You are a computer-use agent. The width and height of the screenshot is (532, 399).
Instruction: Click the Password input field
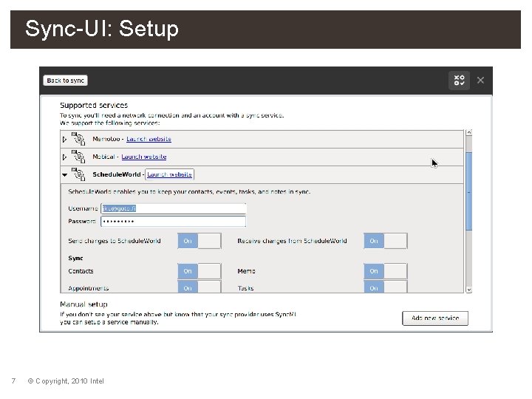(x=174, y=221)
